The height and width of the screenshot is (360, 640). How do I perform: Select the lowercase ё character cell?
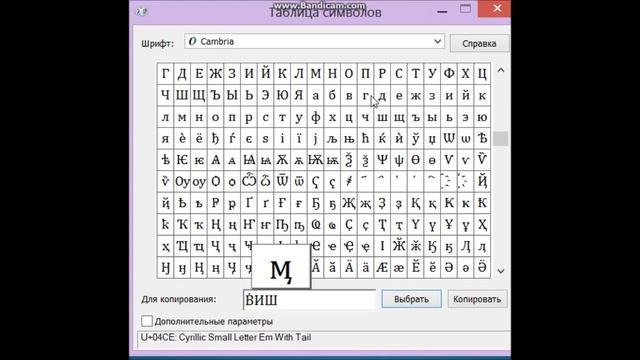(x=199, y=139)
